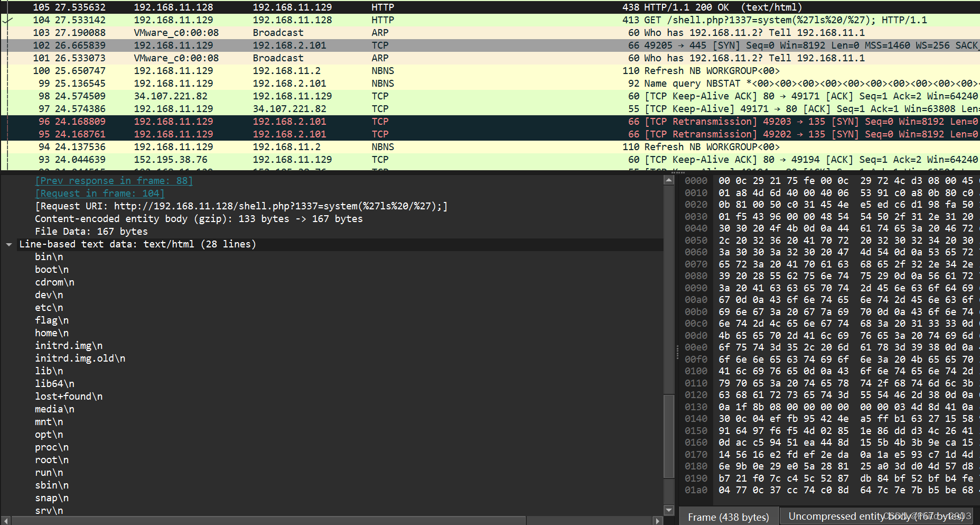Image resolution: width=980 pixels, height=525 pixels.
Task: Select the "File Data: 167 bytes" field
Action: 90,231
